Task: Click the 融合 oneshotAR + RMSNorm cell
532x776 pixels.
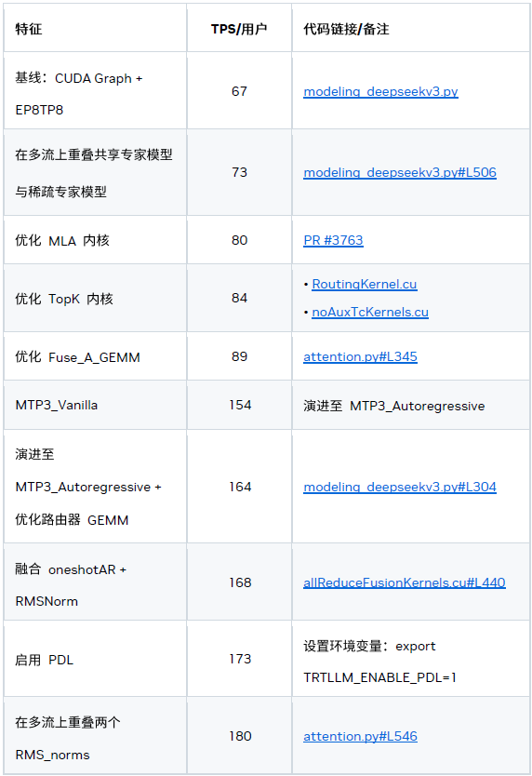Action: (x=95, y=582)
